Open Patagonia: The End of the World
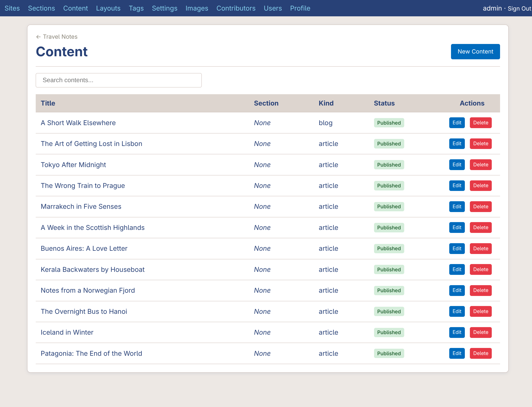 point(91,353)
